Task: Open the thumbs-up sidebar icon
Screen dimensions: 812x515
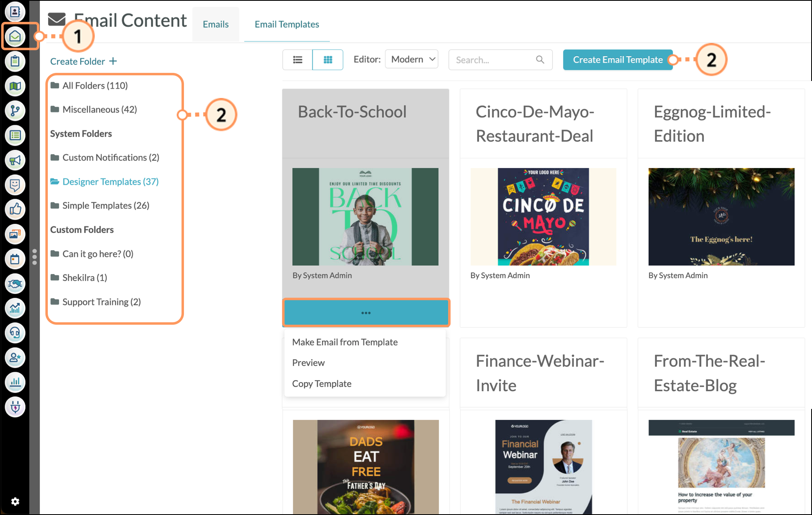Action: pyautogui.click(x=15, y=209)
